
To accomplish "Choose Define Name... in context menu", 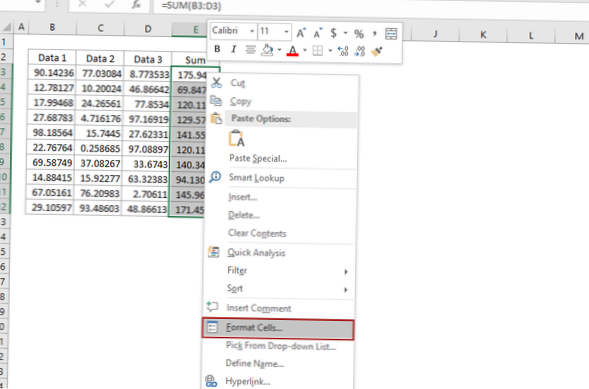I will (x=278, y=363).
